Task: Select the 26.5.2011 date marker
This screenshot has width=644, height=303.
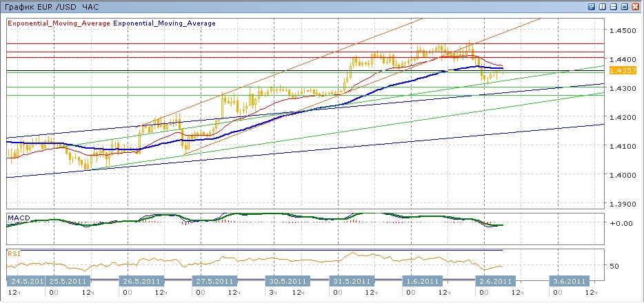Action: pos(142,281)
